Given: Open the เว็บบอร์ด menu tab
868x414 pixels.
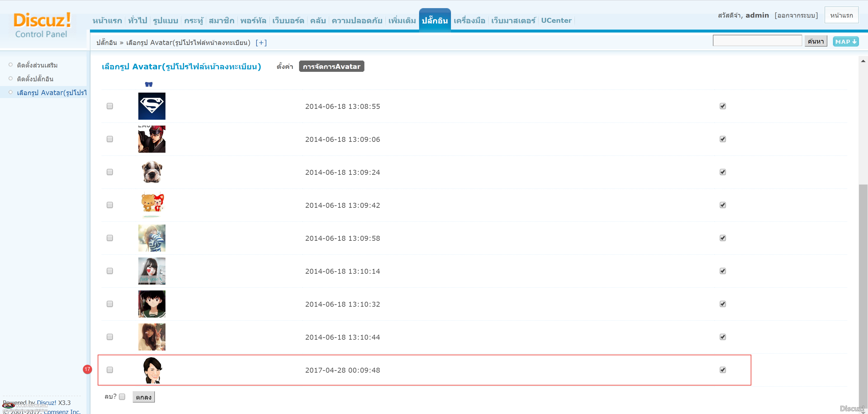Looking at the screenshot, I should pos(288,21).
